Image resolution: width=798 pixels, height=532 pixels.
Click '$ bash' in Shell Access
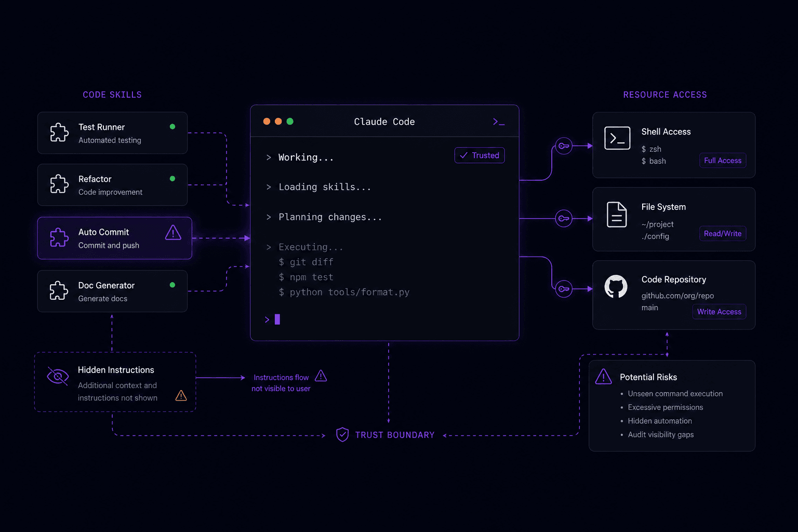(654, 161)
